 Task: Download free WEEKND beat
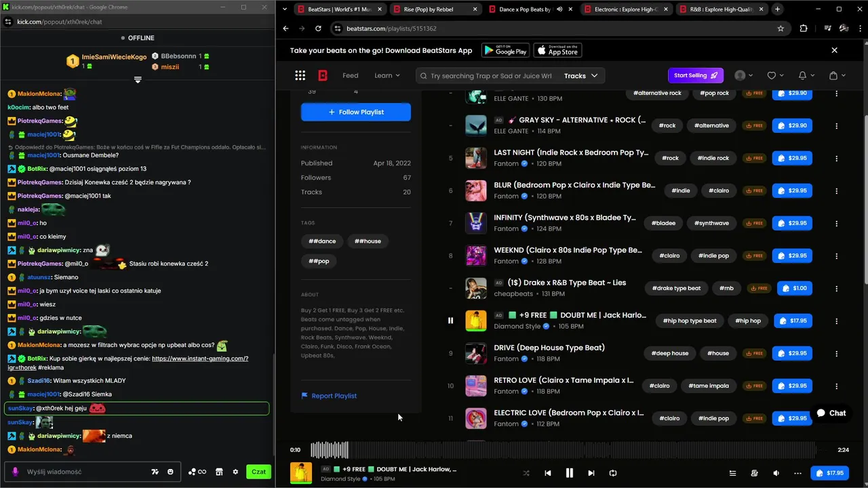coord(754,256)
